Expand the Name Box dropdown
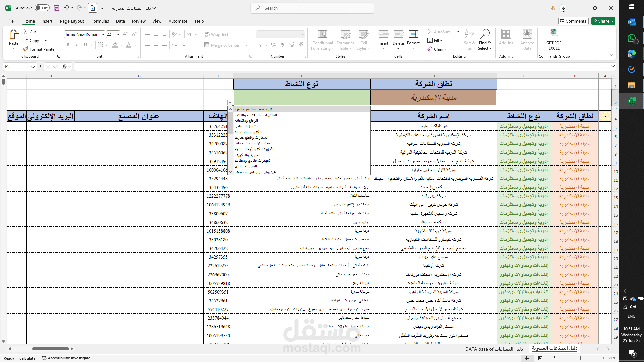Screen dimensions: 644x362 (33, 67)
